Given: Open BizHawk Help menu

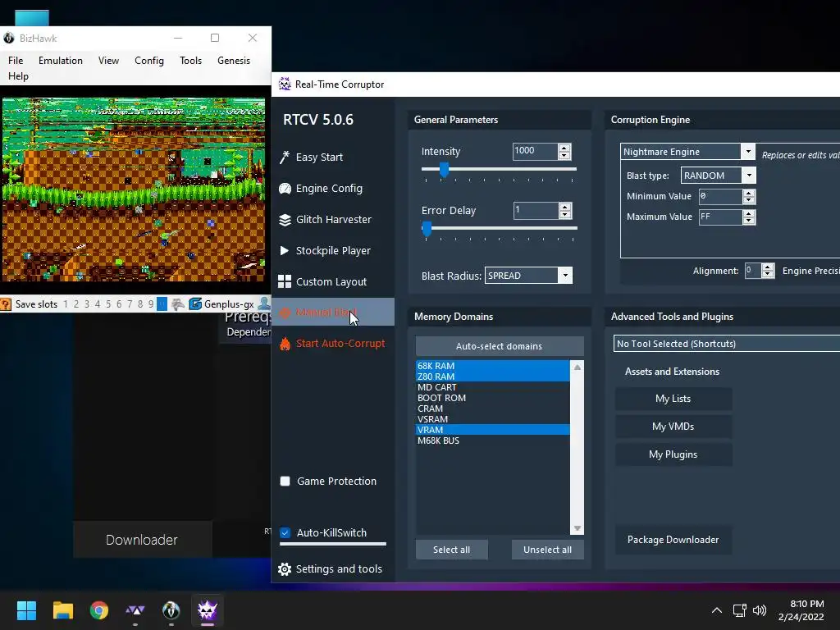Looking at the screenshot, I should click(18, 76).
